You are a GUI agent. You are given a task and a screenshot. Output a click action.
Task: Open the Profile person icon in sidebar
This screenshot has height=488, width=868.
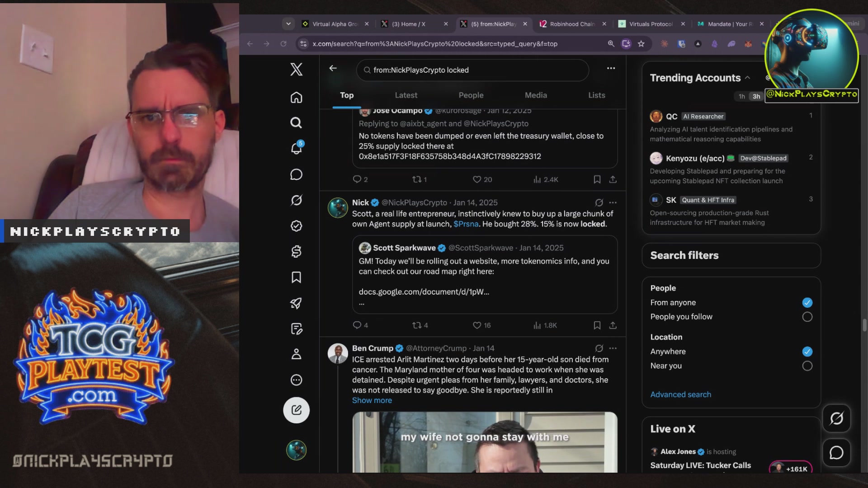coord(296,354)
